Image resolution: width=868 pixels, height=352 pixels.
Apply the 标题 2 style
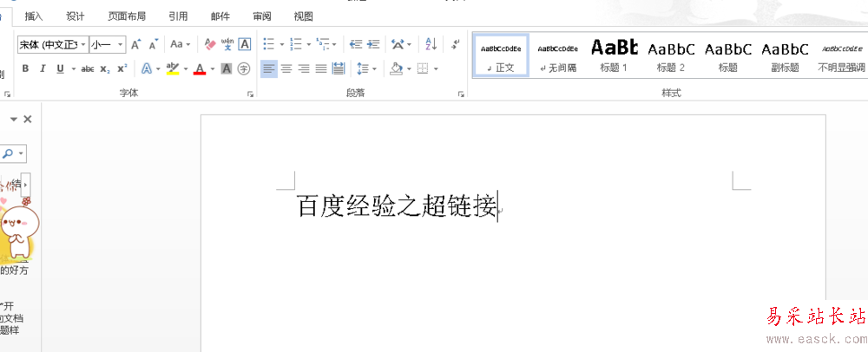[x=671, y=55]
